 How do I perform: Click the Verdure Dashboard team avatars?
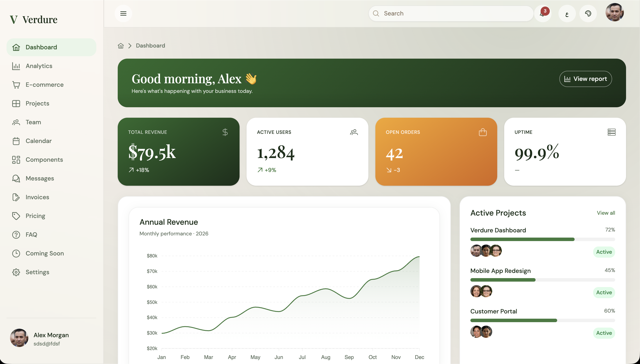click(486, 251)
